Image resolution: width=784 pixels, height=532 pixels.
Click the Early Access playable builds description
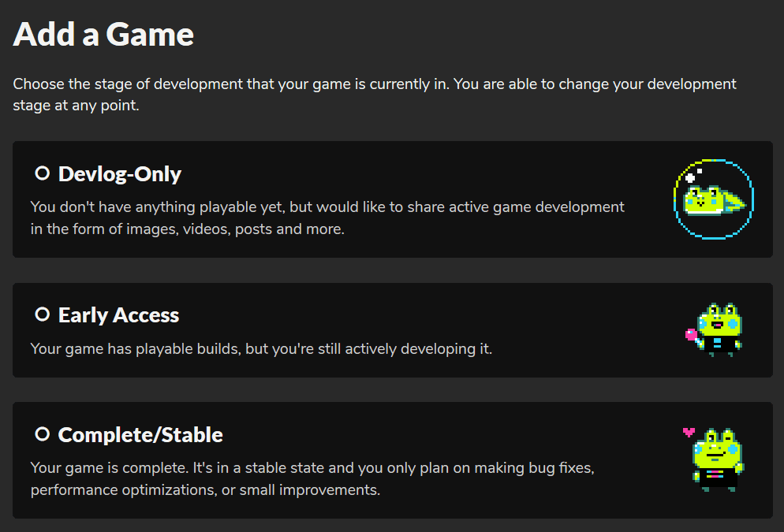tap(261, 348)
